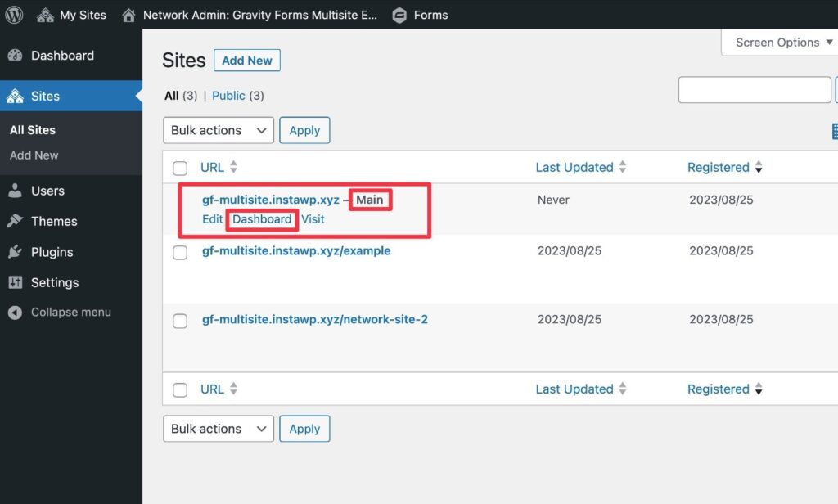Open the bottom Bulk actions dropdown

click(x=218, y=428)
